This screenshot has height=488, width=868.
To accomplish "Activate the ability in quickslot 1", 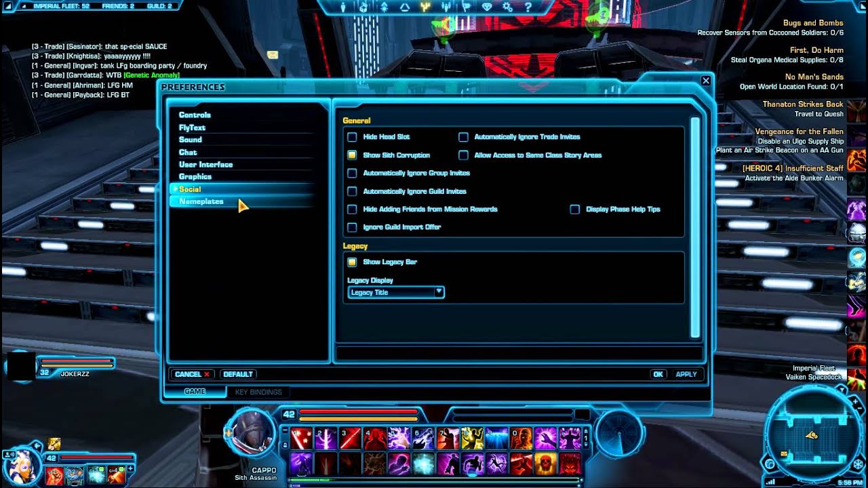I will (302, 439).
